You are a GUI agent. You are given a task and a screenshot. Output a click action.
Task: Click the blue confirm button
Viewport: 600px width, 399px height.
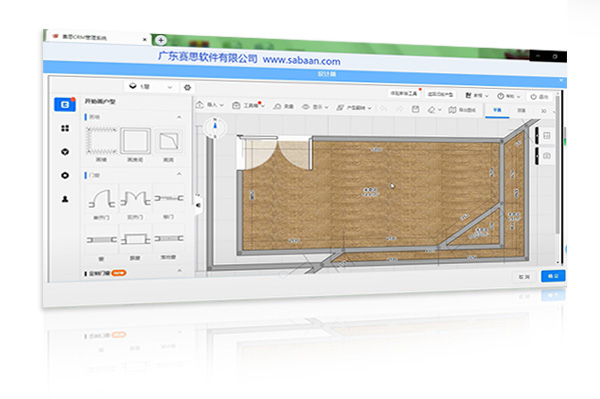coord(553,276)
